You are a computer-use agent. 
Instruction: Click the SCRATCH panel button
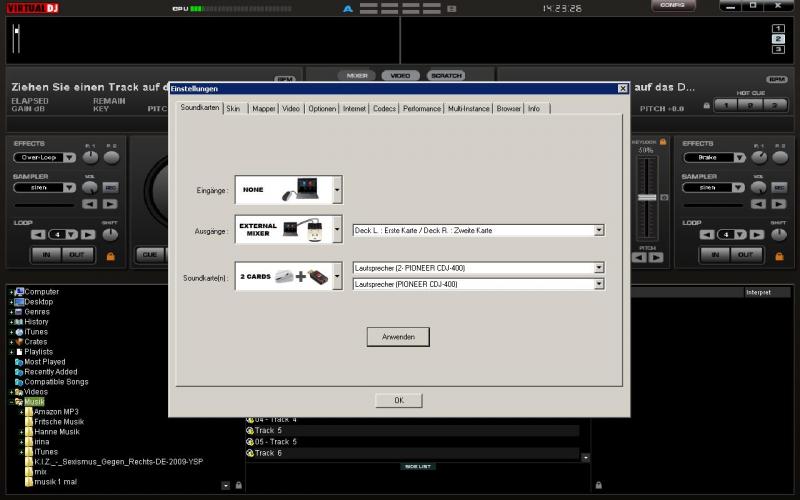pos(446,76)
